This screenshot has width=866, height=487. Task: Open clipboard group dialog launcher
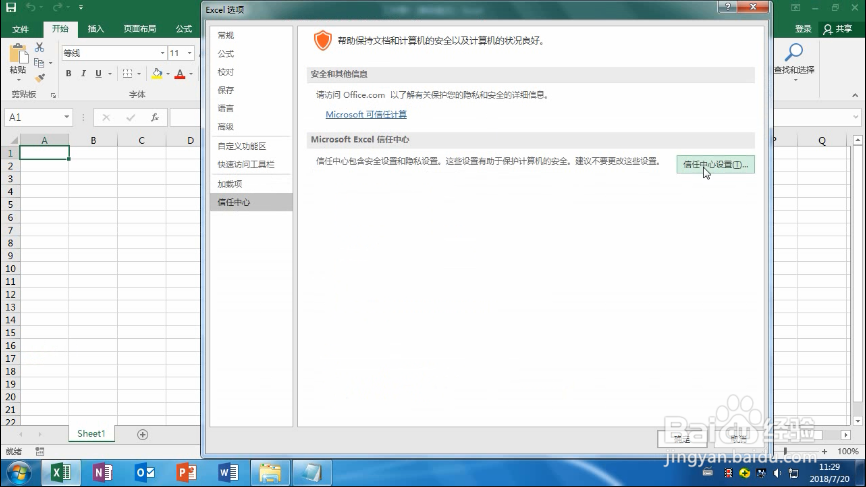pyautogui.click(x=53, y=95)
